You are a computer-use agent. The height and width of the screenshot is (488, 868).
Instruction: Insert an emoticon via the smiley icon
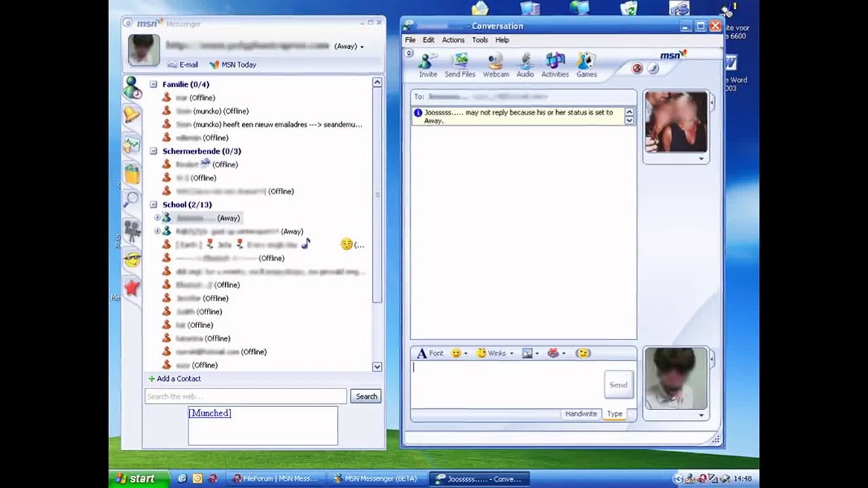coord(456,353)
